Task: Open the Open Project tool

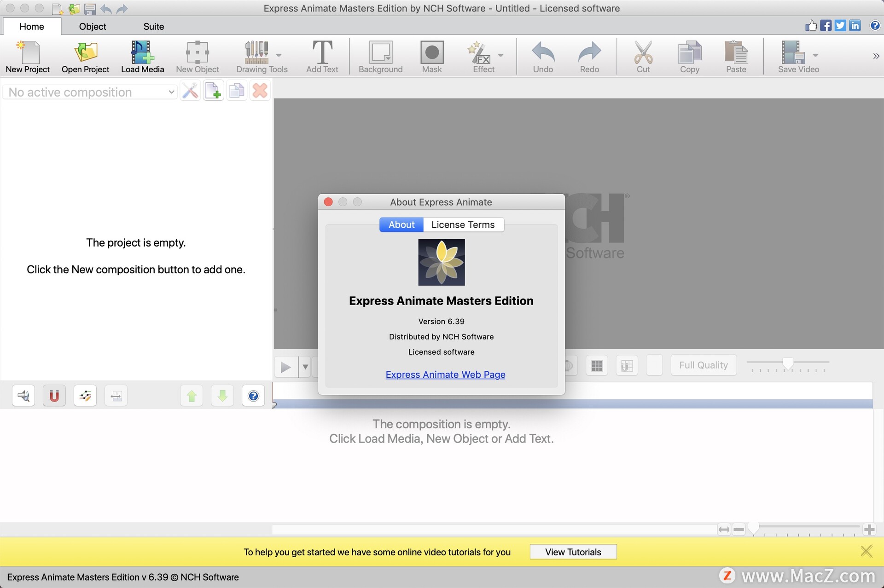Action: 85,57
